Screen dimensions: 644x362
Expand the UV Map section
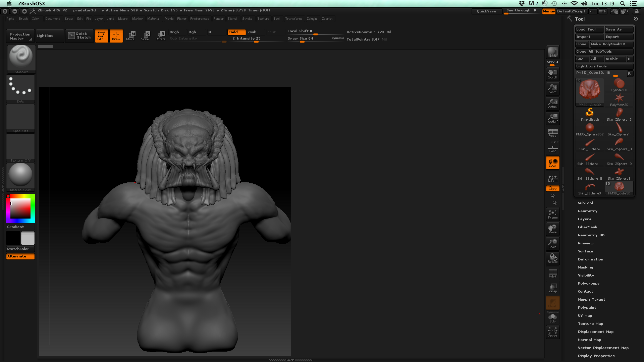585,316
